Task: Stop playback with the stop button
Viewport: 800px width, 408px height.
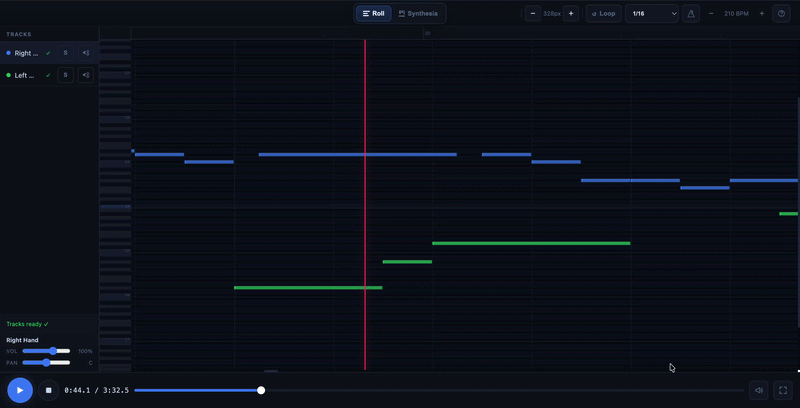Action: tap(48, 390)
